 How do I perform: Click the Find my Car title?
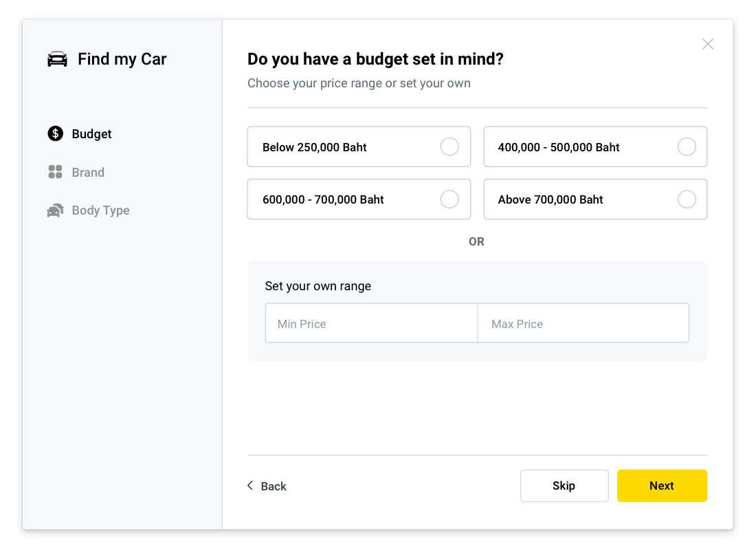[x=122, y=59]
